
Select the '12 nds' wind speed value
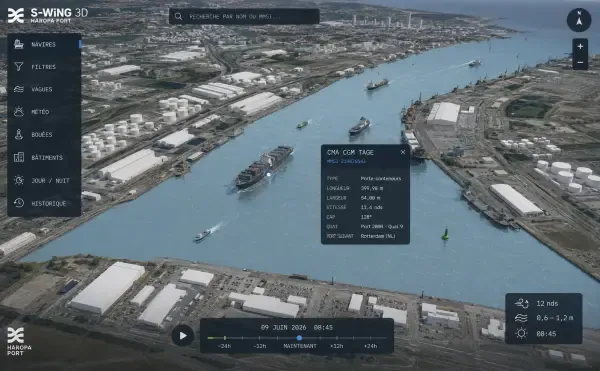click(x=547, y=303)
